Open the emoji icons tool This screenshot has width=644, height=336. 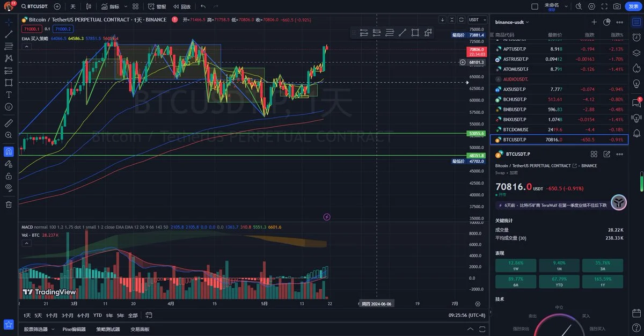[x=9, y=106]
